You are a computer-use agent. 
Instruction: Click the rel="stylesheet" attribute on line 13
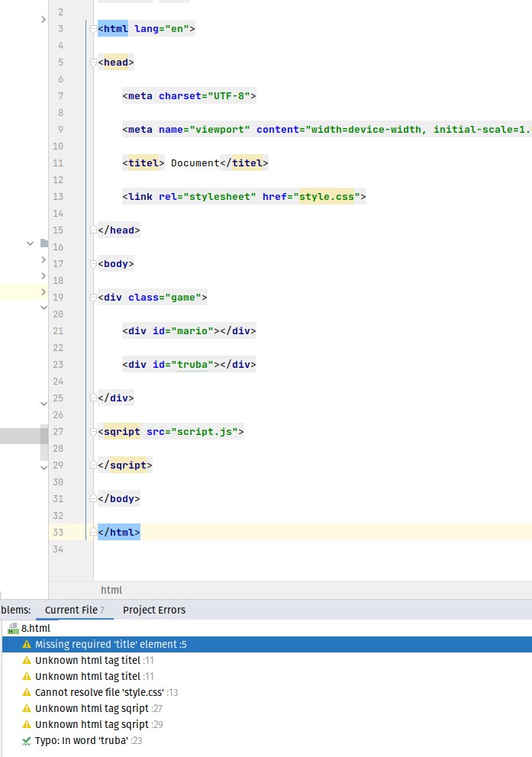pyautogui.click(x=208, y=196)
